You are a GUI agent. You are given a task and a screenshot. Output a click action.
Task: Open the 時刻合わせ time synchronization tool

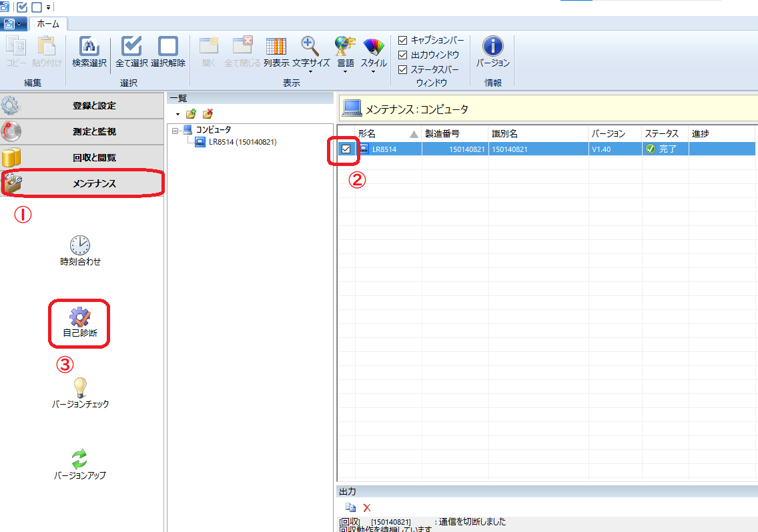tap(79, 251)
